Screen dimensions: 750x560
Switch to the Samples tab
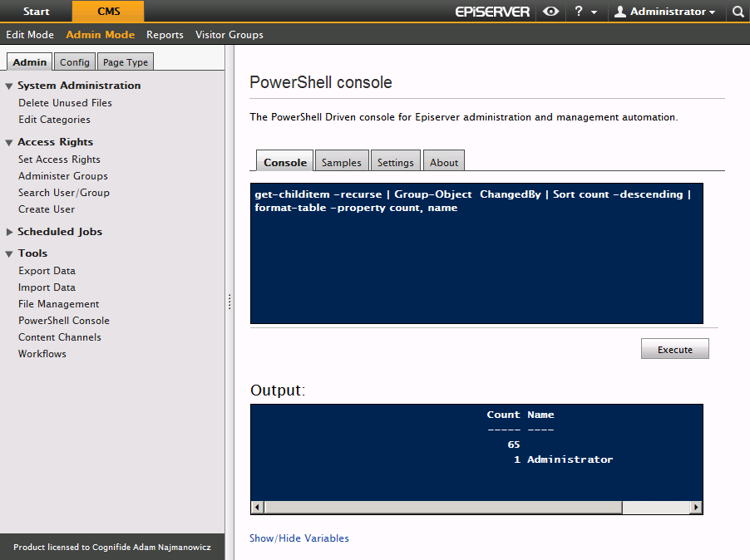pyautogui.click(x=341, y=162)
